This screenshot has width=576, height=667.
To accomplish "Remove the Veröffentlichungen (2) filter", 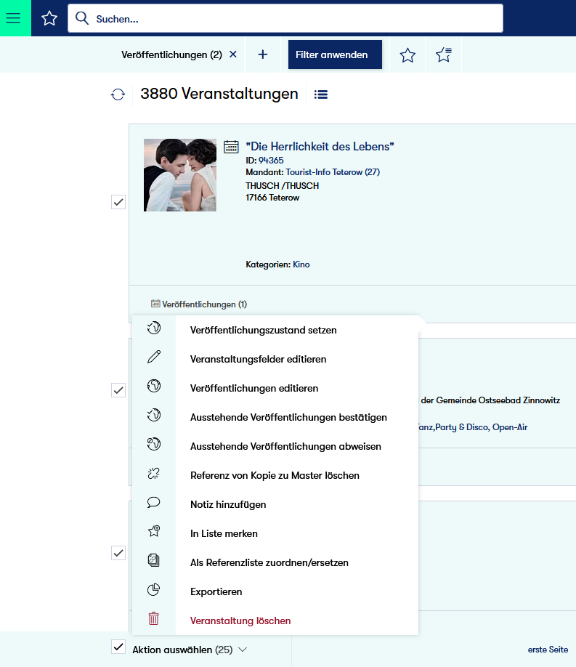I will [233, 54].
